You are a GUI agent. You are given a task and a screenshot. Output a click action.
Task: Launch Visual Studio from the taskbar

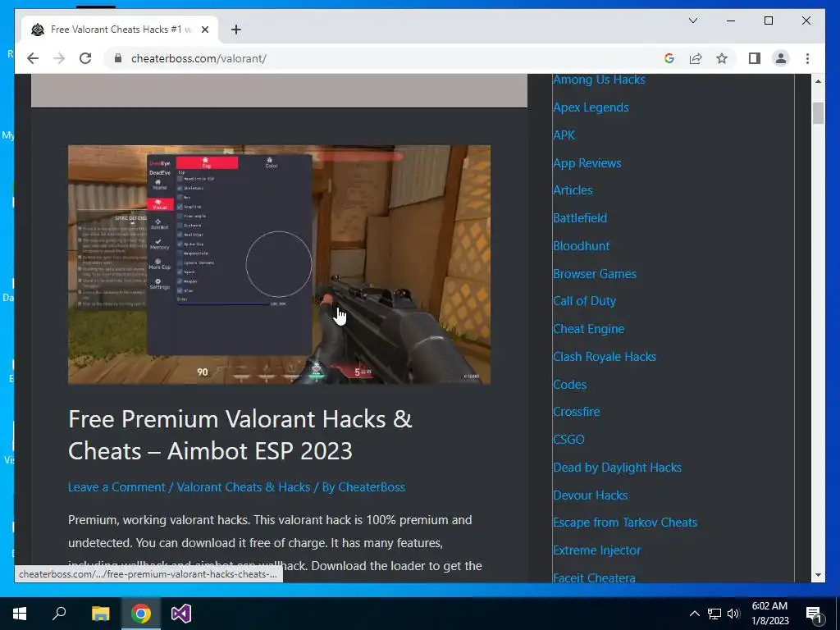(x=181, y=614)
